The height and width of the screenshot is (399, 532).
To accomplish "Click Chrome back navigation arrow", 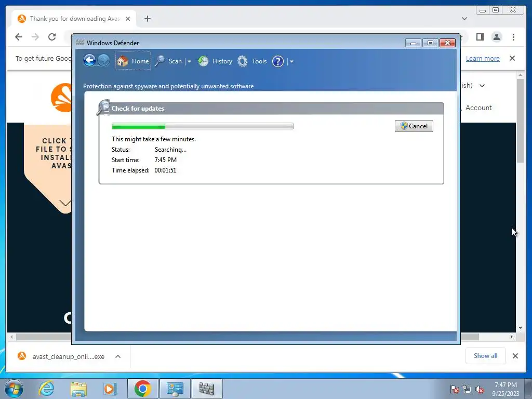I will [x=19, y=37].
